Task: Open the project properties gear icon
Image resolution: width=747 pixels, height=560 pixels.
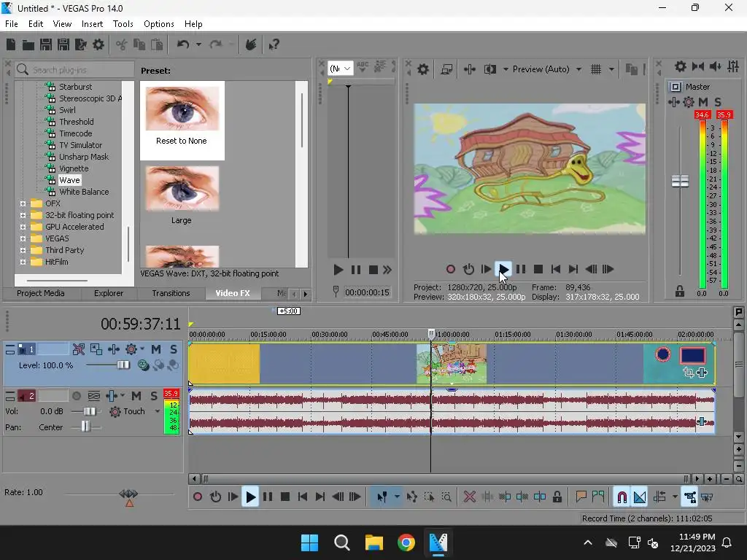Action: 98,44
